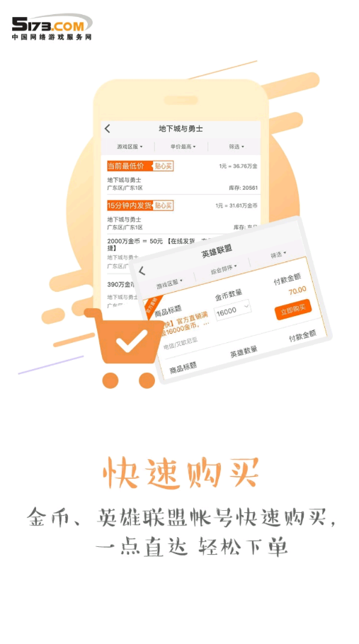Expand the 单价最高 sort dropdown
359x644 pixels.
183,147
